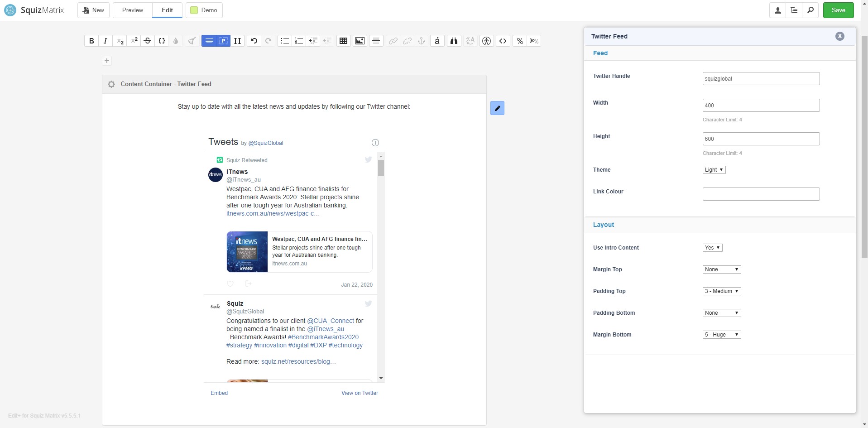Toggle bold formatting
Screen dimensions: 868x428
pos(91,41)
